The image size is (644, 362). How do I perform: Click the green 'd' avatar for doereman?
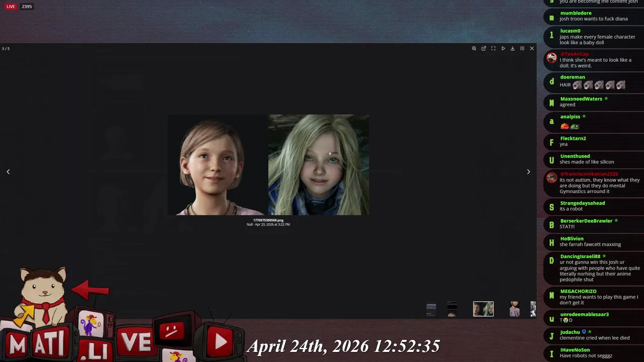[x=551, y=81]
